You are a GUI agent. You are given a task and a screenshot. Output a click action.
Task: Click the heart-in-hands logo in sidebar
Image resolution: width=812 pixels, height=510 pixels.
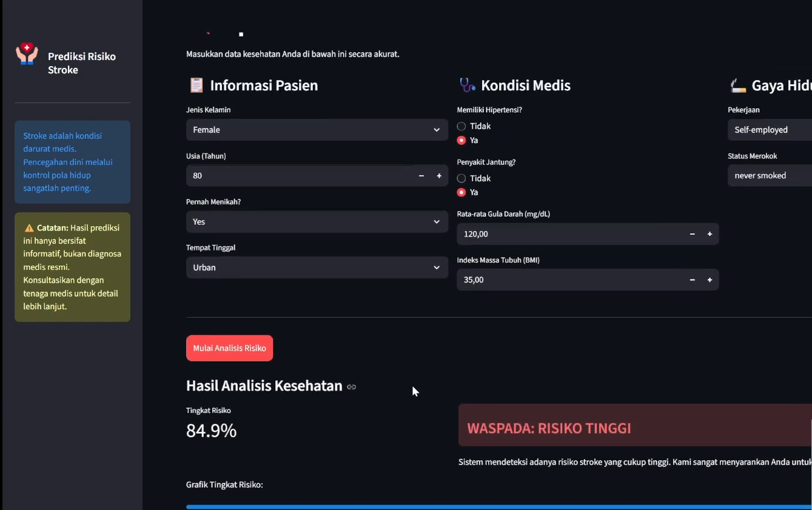click(x=27, y=54)
